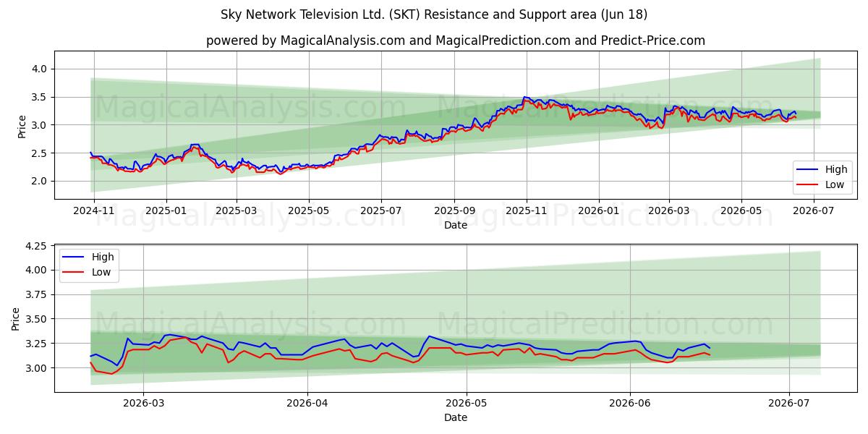The width and height of the screenshot is (868, 434).
Task: Click the '2026-07' tick on the lower chart
Action: pos(789,403)
